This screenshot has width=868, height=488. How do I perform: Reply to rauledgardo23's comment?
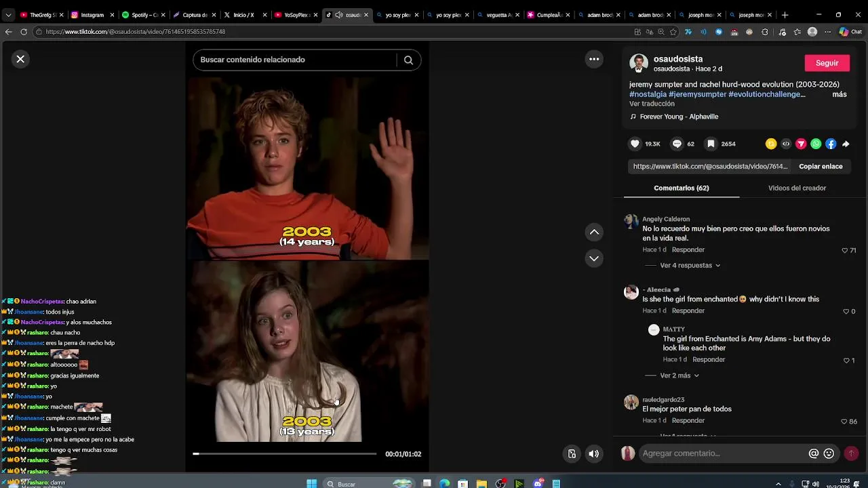click(688, 420)
